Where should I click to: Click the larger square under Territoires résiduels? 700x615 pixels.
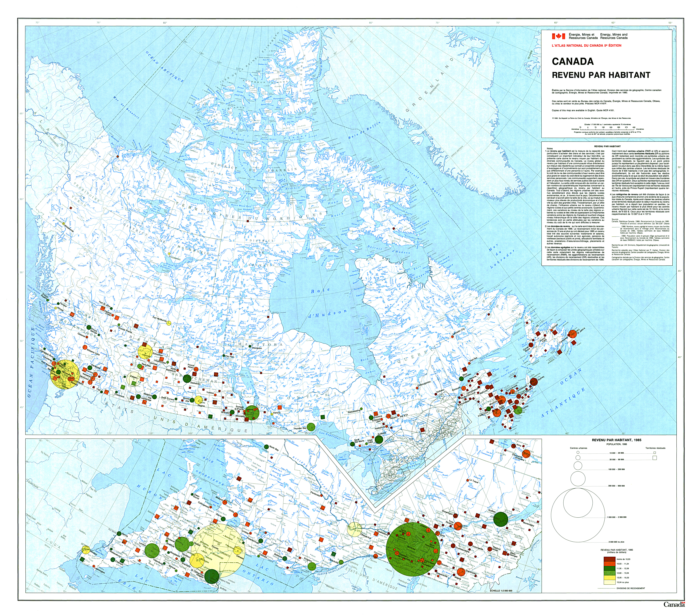pyautogui.click(x=655, y=458)
